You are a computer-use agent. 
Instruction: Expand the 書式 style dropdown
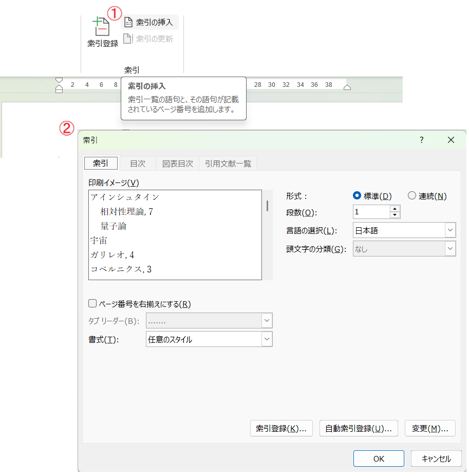pos(267,339)
